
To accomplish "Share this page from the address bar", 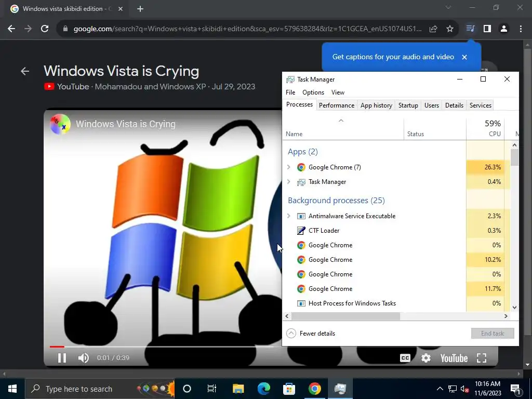I will pos(433,29).
